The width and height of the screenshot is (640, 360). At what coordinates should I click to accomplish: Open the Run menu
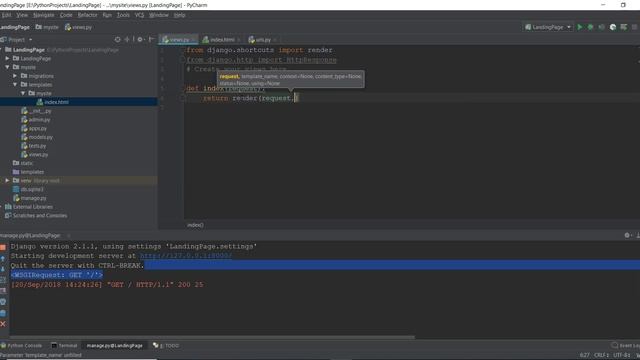[x=107, y=15]
